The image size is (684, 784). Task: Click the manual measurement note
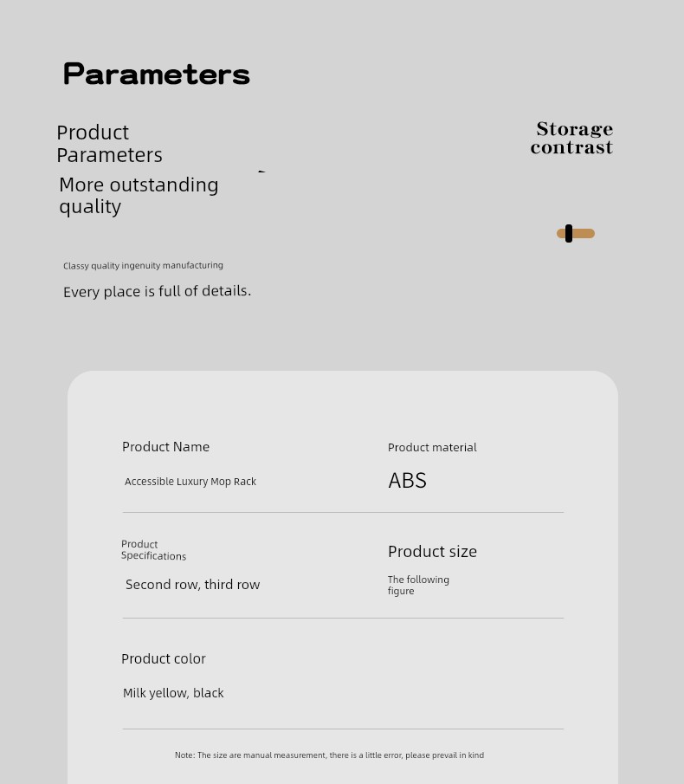click(x=329, y=755)
